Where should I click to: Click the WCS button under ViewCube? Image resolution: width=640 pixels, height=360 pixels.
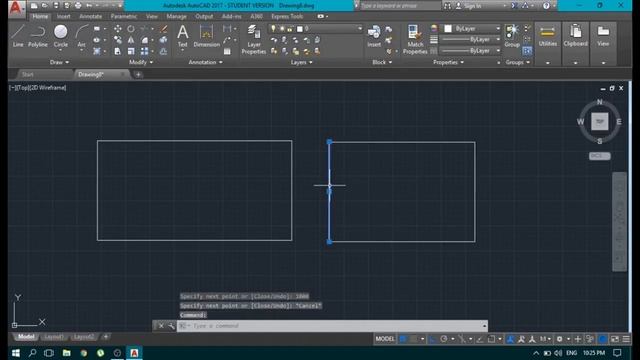[x=600, y=156]
